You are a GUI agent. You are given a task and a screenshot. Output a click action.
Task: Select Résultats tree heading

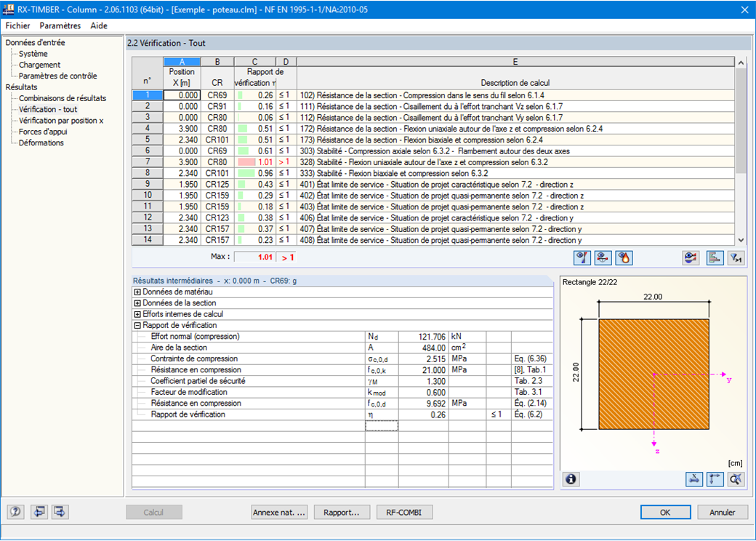21,87
